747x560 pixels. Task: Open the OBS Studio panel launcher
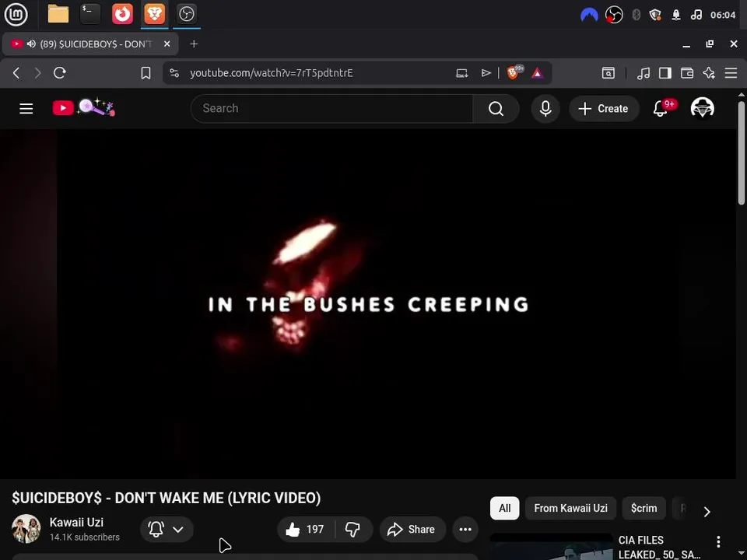(186, 14)
